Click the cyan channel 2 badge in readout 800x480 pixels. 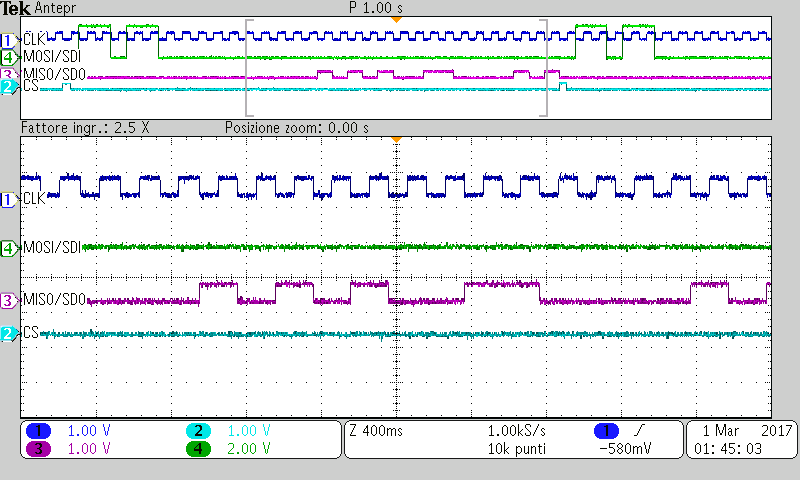click(198, 431)
